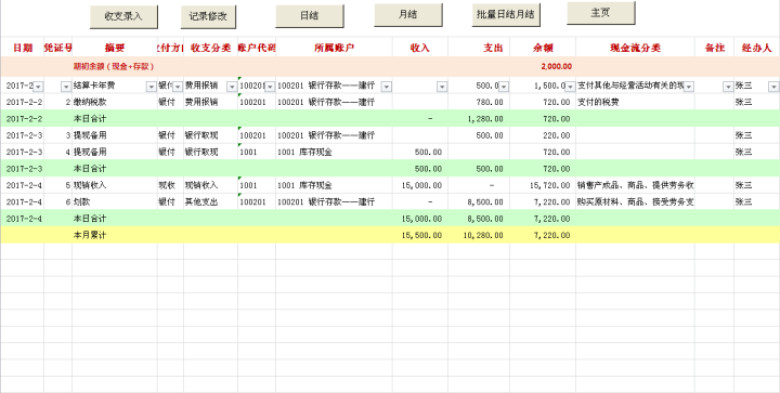Open handler dropdown beside 张三 in first row
The image size is (780, 393).
(773, 87)
